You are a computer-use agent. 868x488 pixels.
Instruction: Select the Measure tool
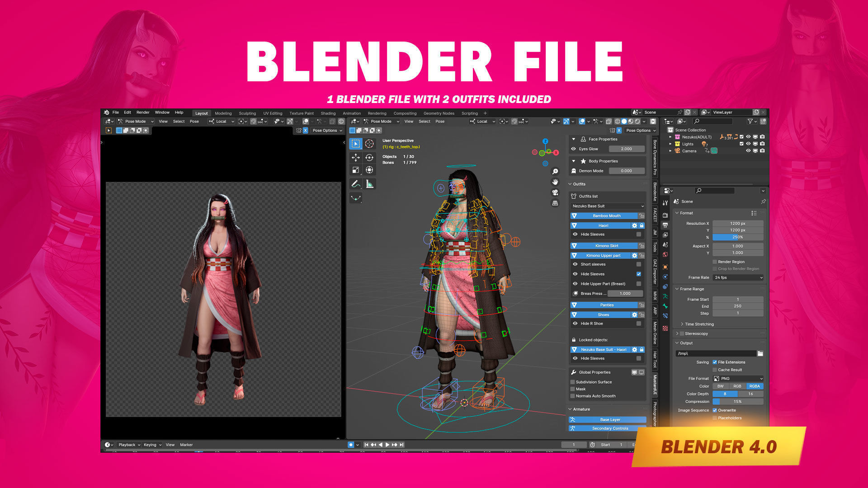[369, 184]
